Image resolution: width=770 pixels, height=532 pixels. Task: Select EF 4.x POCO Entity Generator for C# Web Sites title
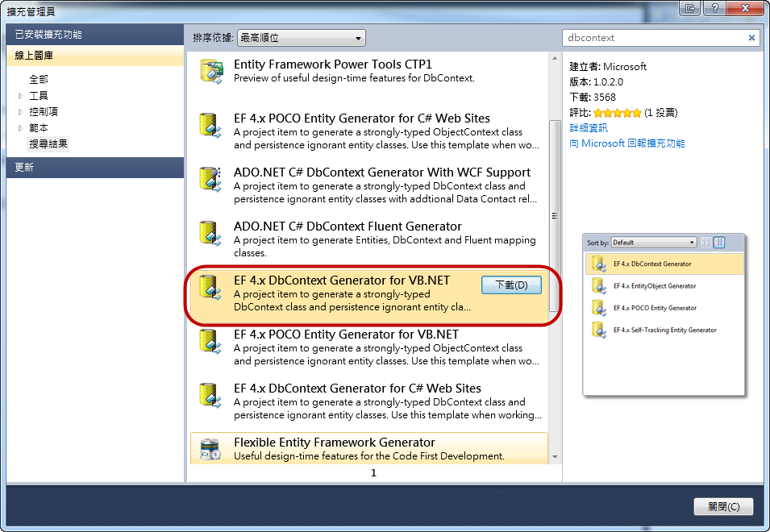pos(362,118)
